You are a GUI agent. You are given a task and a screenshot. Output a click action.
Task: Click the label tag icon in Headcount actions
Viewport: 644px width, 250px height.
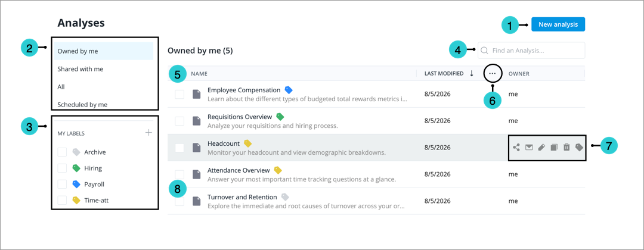579,148
